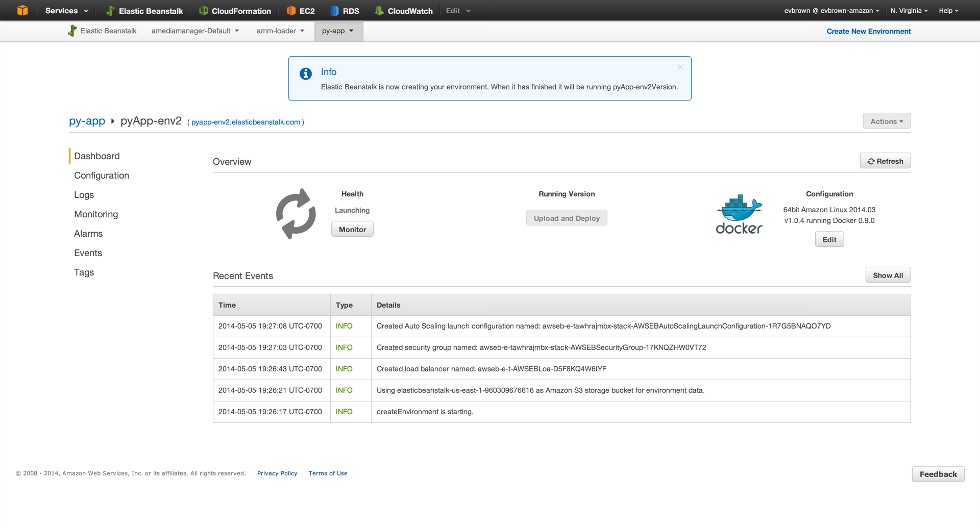Expand the N. Virginia region selector
Viewport: 980px width, 528px height.
(x=909, y=11)
